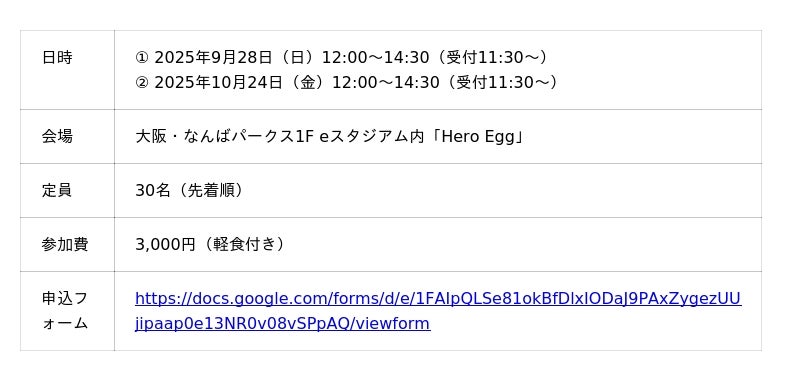Click the 3,000円（軽食付き） fee text
Viewport: 800px width, 381px height.
pos(210,244)
